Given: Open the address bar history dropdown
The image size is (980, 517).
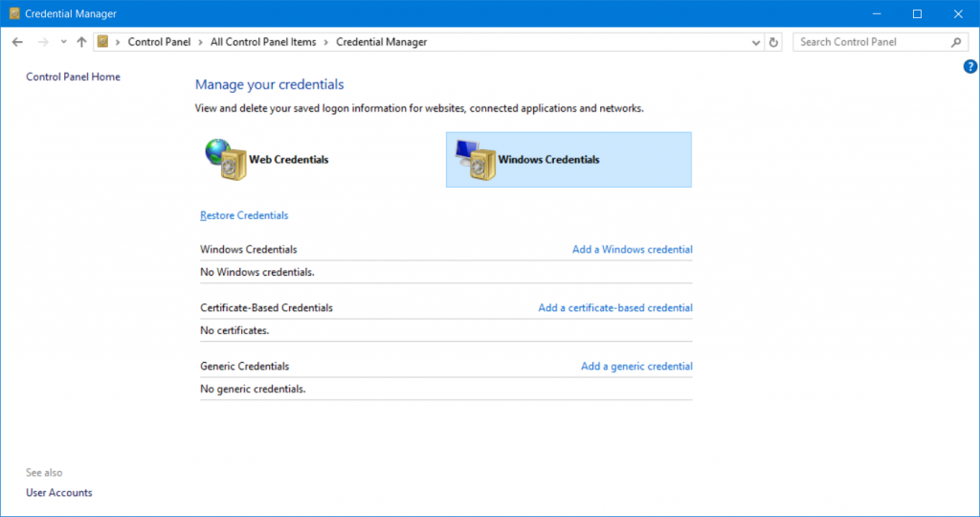Looking at the screenshot, I should tap(756, 42).
